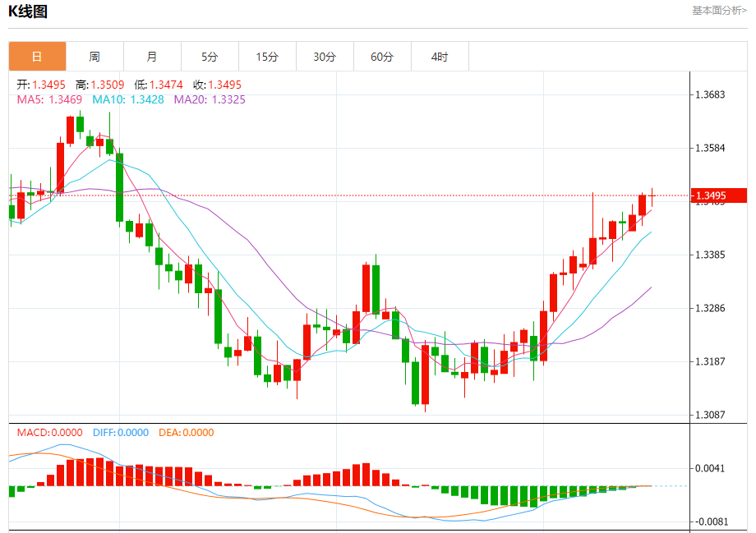Image resolution: width=756 pixels, height=533 pixels.
Task: Click the 1.3495 current price label
Action: click(719, 195)
